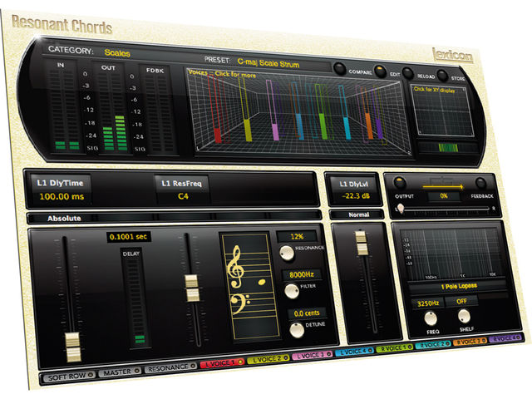Click the Store round button
This screenshot has height=399, width=532.
click(442, 75)
